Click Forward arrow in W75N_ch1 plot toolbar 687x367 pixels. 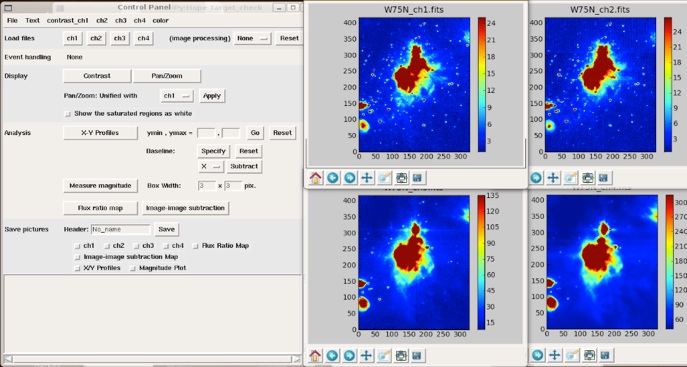(x=350, y=178)
